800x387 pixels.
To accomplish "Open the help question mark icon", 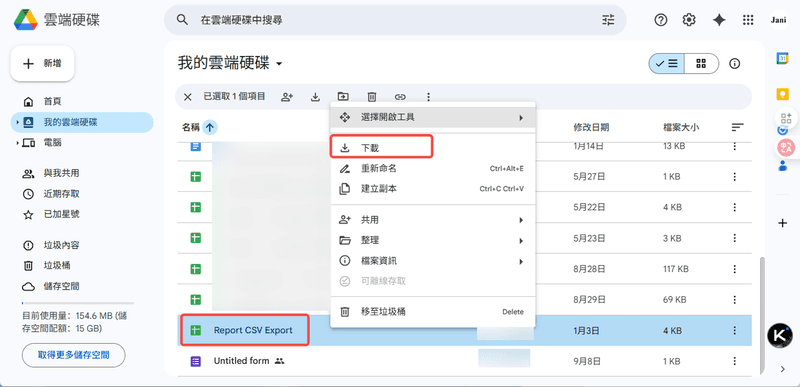I will 661,20.
